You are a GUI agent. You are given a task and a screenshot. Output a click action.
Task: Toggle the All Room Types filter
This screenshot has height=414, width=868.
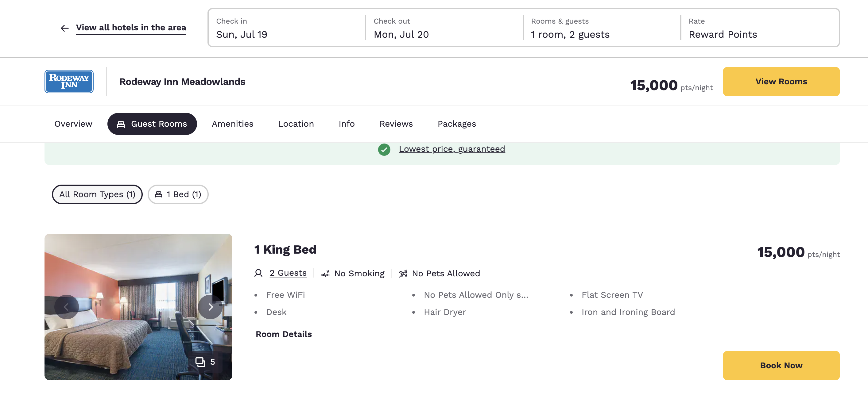point(97,194)
